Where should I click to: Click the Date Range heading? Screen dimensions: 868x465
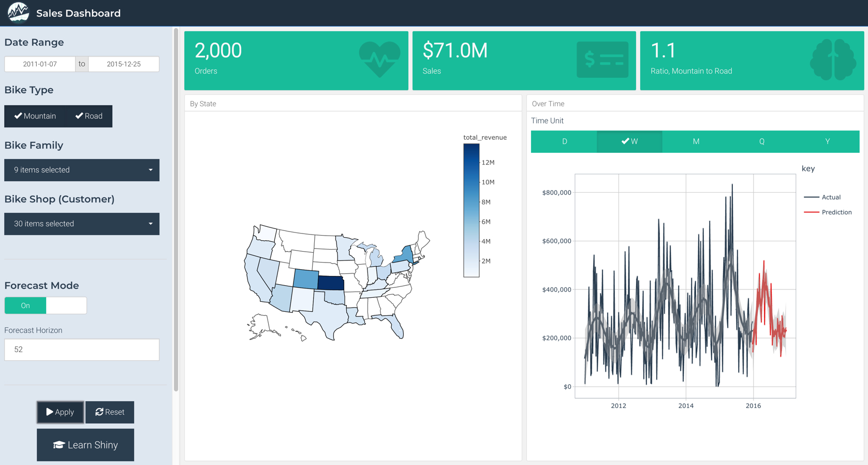pos(34,42)
